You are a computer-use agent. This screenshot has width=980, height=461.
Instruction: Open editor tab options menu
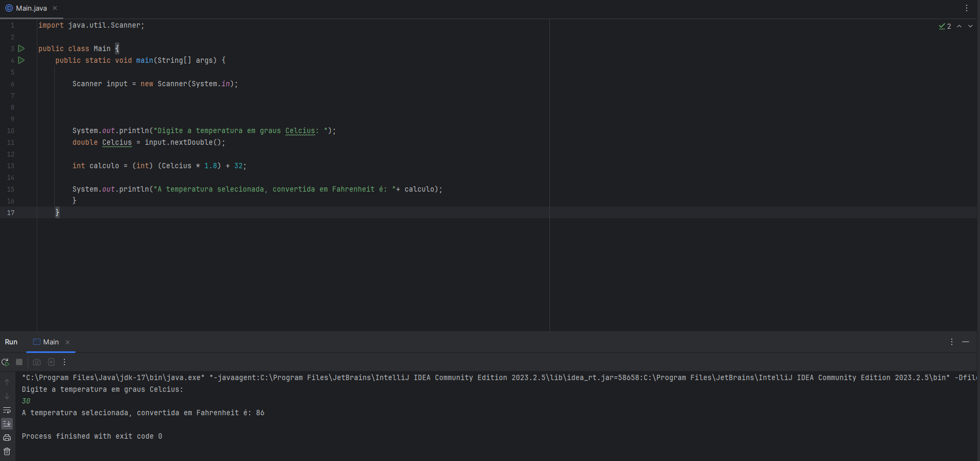click(x=967, y=8)
